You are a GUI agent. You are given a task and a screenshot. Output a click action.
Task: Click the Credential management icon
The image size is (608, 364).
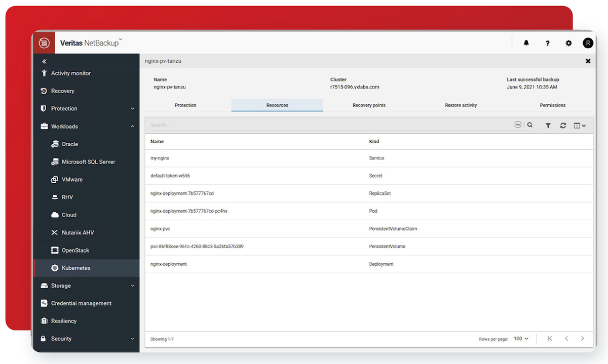coord(44,304)
